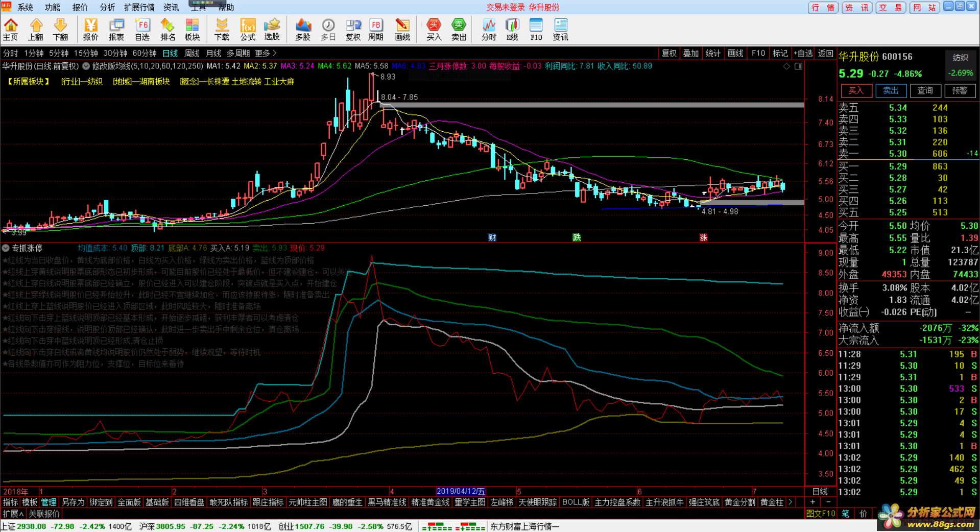This screenshot has height=532, width=980.
Task: Toggle the 笔 tick view tab
Action: click(846, 514)
